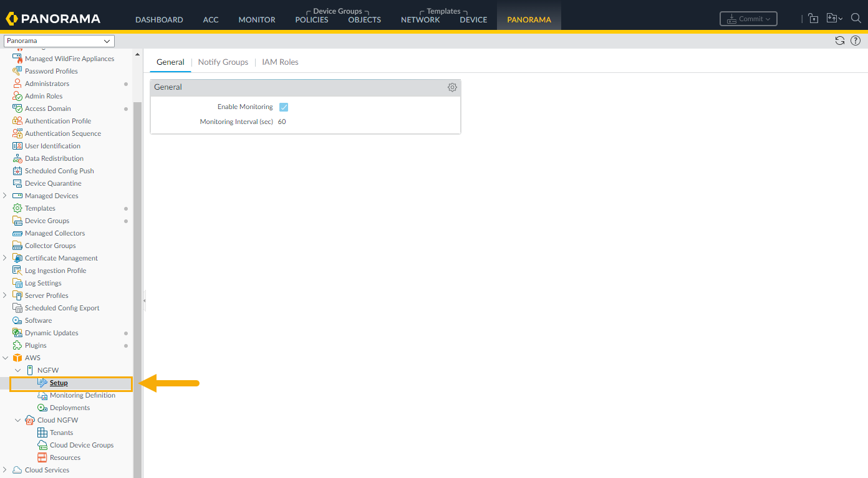Viewport: 868px width, 478px height.
Task: Open Log Ingestion Profile icon
Action: (x=17, y=270)
